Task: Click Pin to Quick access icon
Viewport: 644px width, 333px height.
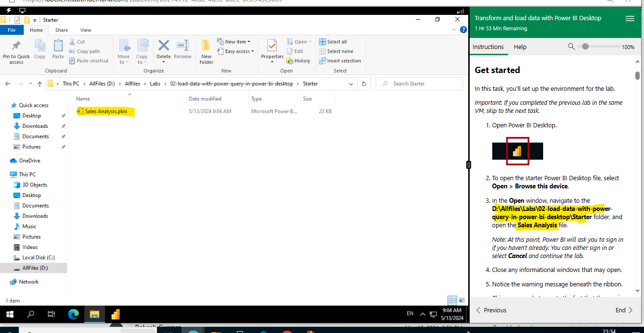Action: tap(16, 46)
